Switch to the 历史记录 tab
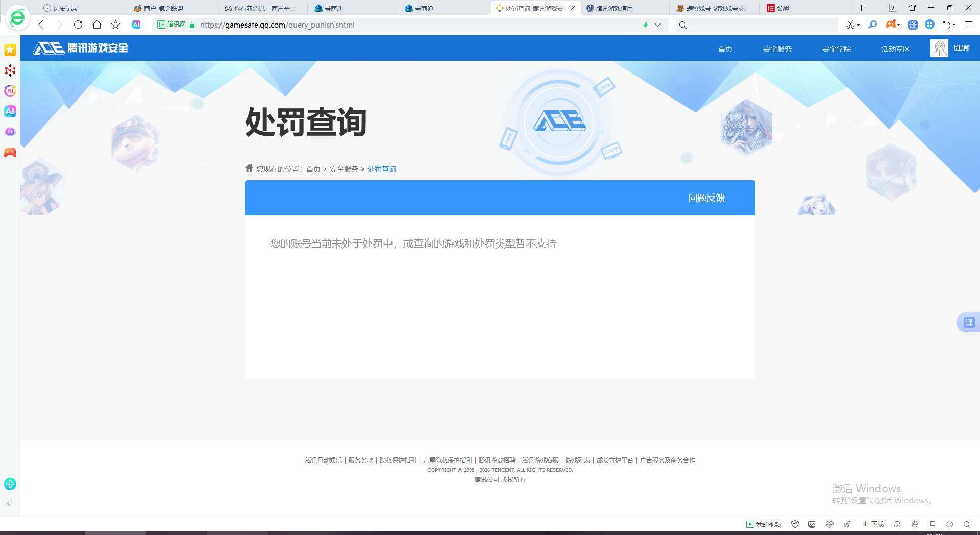The height and width of the screenshot is (535, 980). (82, 8)
